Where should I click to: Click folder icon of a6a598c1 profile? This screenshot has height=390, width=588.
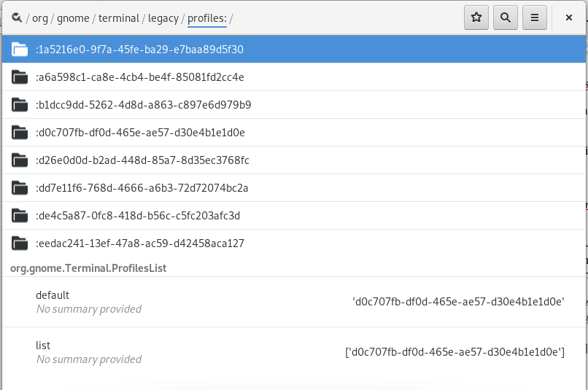(x=20, y=77)
